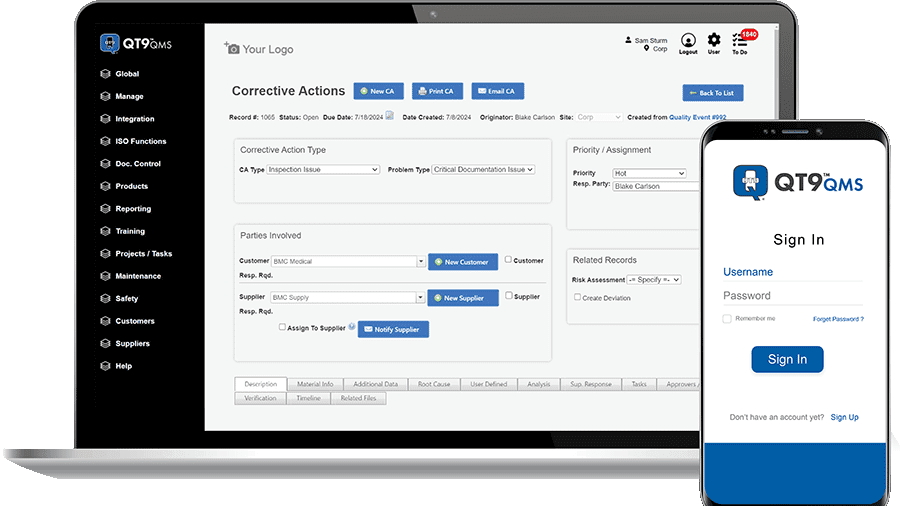Click the Global cube icon in sidebar
The width and height of the screenshot is (900, 506).
coord(106,74)
